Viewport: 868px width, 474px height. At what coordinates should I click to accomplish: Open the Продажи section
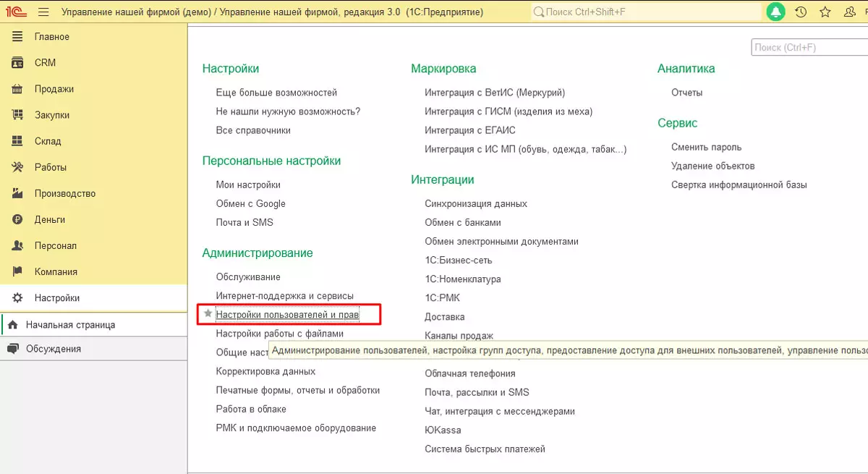tap(54, 89)
